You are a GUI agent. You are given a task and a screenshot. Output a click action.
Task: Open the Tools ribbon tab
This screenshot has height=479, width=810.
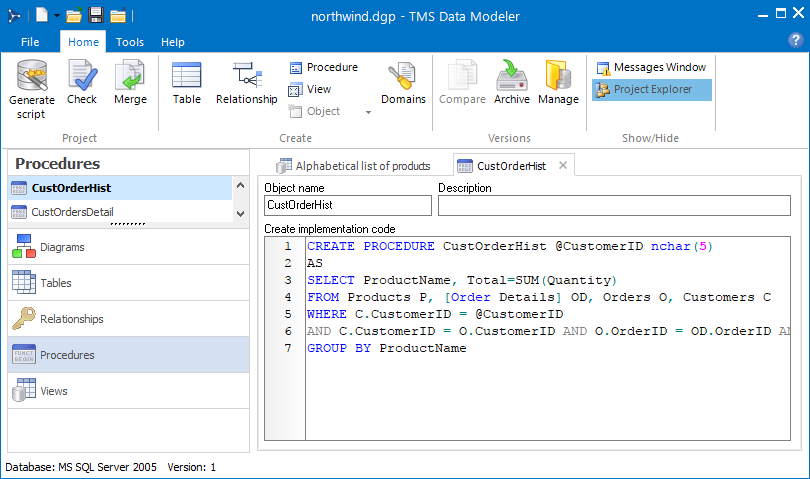130,42
